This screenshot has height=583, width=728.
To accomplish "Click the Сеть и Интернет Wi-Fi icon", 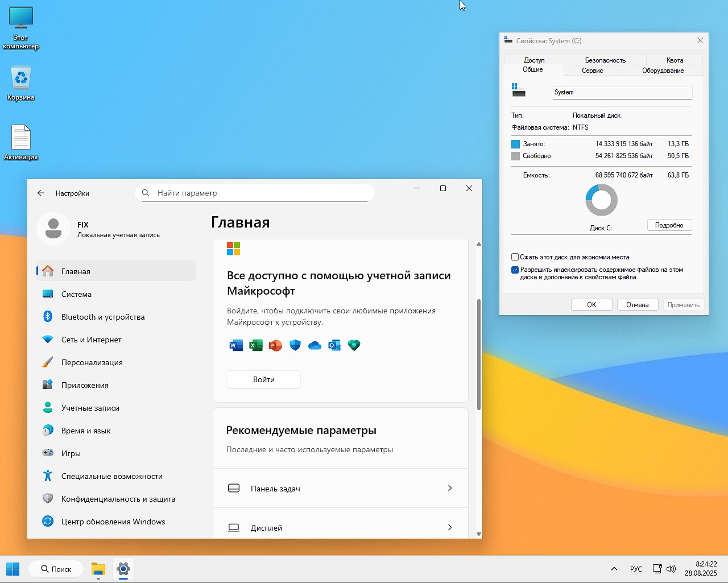I will pyautogui.click(x=48, y=340).
